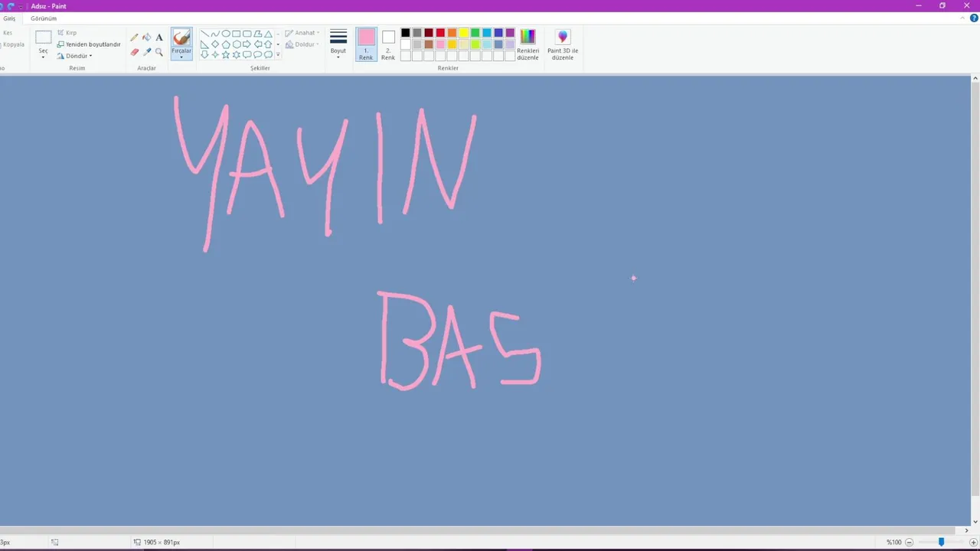Choose the Cloud callout shape
The height and width of the screenshot is (551, 980).
tap(268, 54)
